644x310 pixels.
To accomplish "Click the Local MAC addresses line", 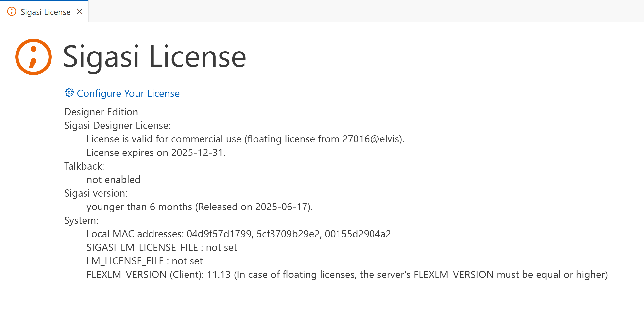I will [238, 234].
